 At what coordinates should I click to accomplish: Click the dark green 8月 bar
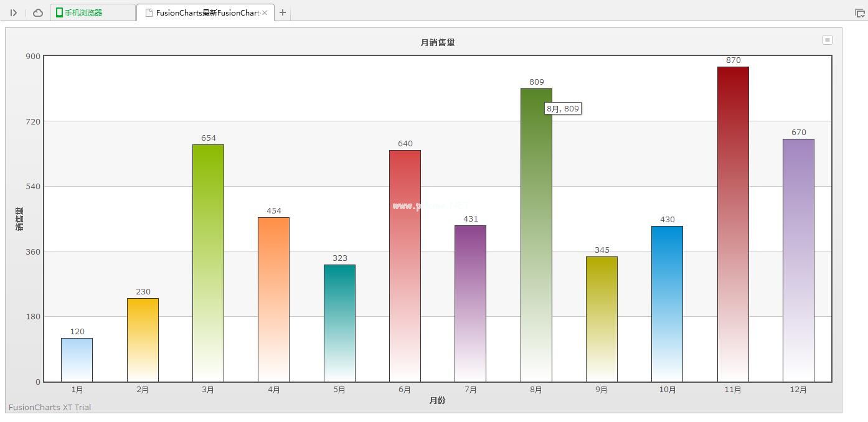pos(536,235)
